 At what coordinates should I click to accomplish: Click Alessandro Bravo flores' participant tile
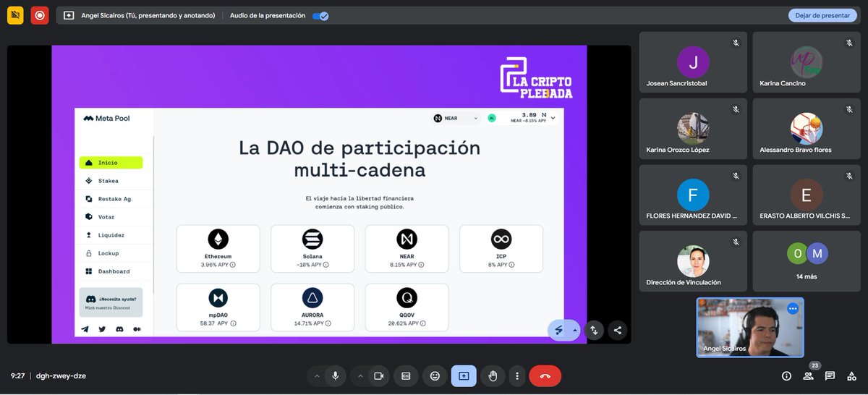point(807,129)
